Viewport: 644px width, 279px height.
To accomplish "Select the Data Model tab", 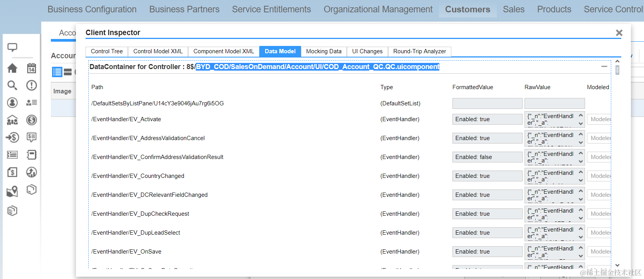I will 280,51.
